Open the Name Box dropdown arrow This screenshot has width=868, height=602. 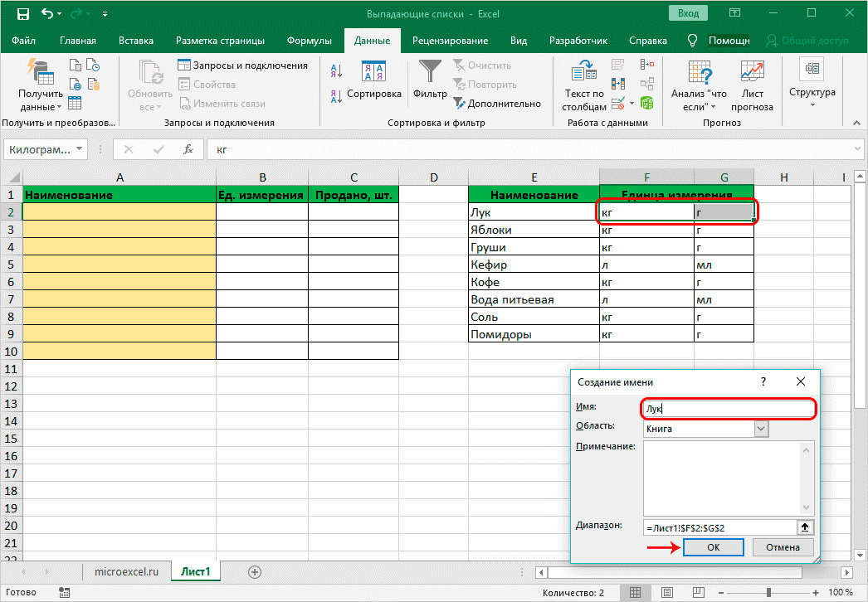click(x=80, y=149)
